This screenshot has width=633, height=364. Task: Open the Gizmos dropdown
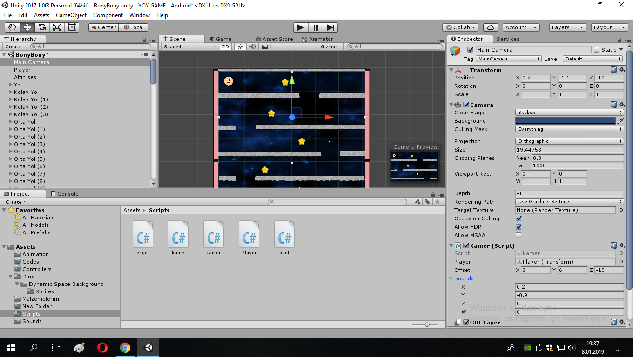(x=332, y=46)
